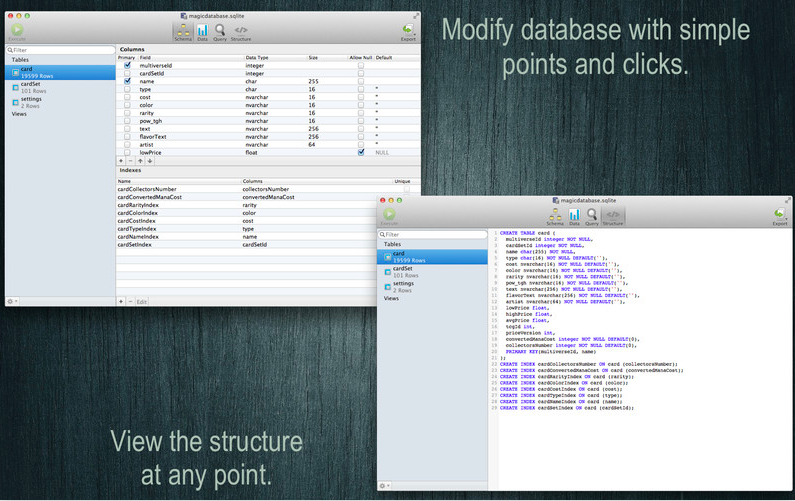
Task: Focus the Filter field in the upper window
Action: [61, 50]
